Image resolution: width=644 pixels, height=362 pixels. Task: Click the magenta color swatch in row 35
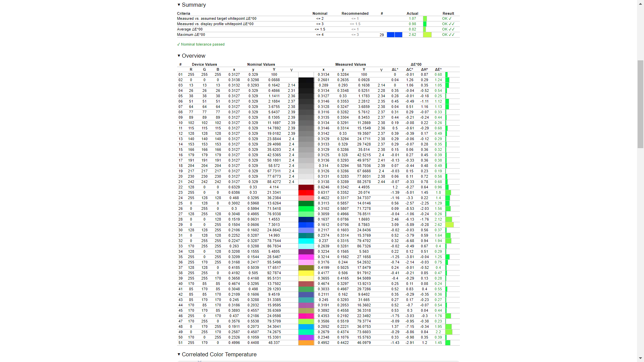click(306, 257)
